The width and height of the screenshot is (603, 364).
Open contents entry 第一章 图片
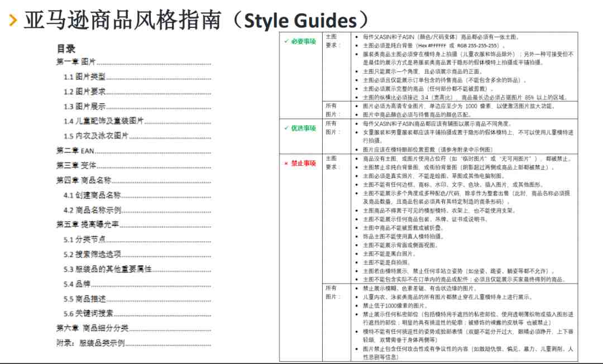click(134, 61)
